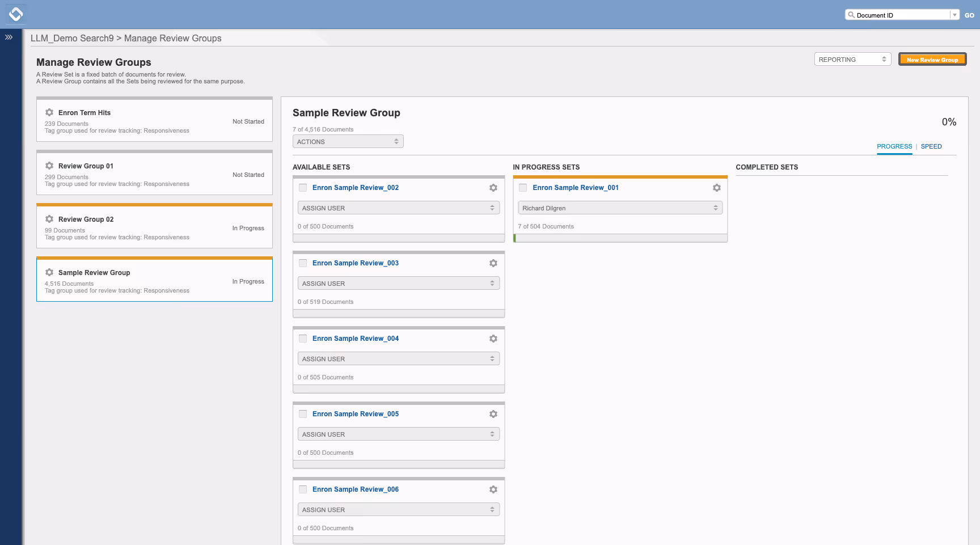Click 'In Progress' status of Review Group 02

point(248,228)
